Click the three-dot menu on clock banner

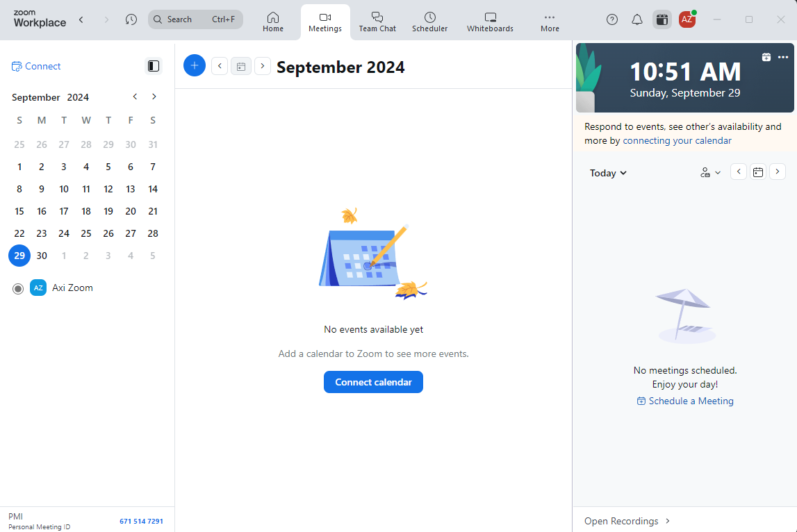pos(783,57)
